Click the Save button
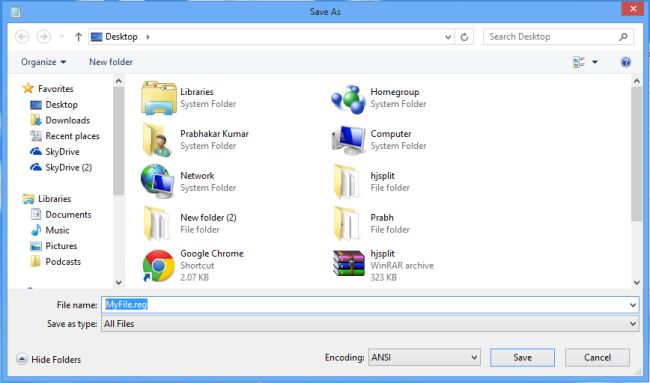The height and width of the screenshot is (383, 650). pos(522,357)
